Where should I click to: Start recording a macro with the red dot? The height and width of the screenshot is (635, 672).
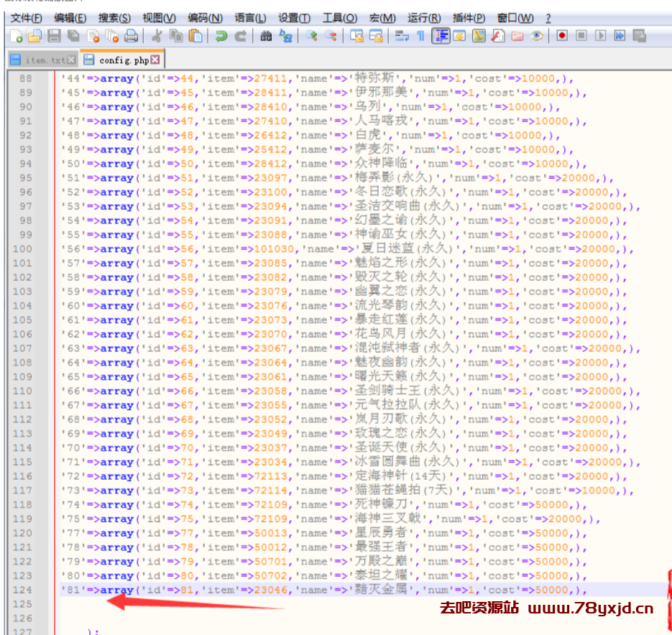click(x=562, y=36)
